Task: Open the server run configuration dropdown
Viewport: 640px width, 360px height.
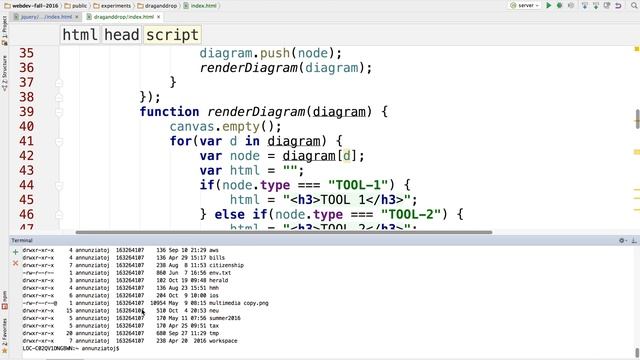Action: (x=525, y=5)
